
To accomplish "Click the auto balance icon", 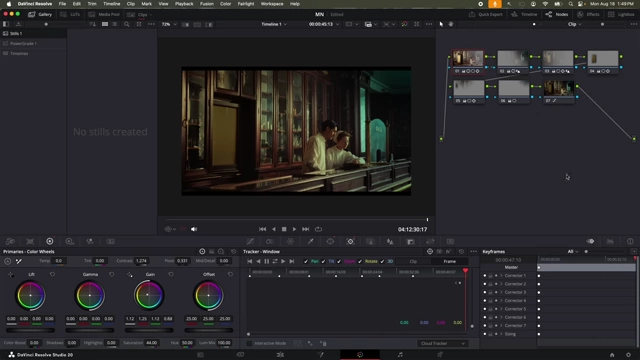I will (8, 261).
